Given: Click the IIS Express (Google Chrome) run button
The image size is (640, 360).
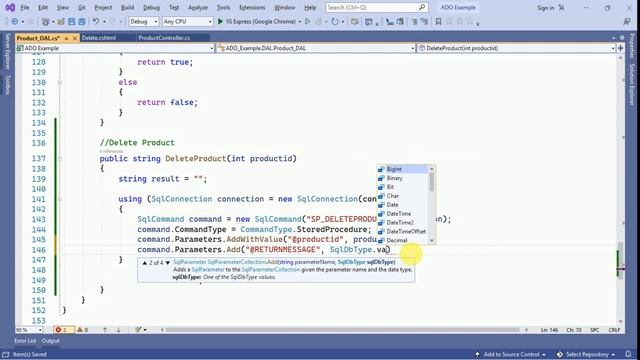Looking at the screenshot, I should pos(256,22).
